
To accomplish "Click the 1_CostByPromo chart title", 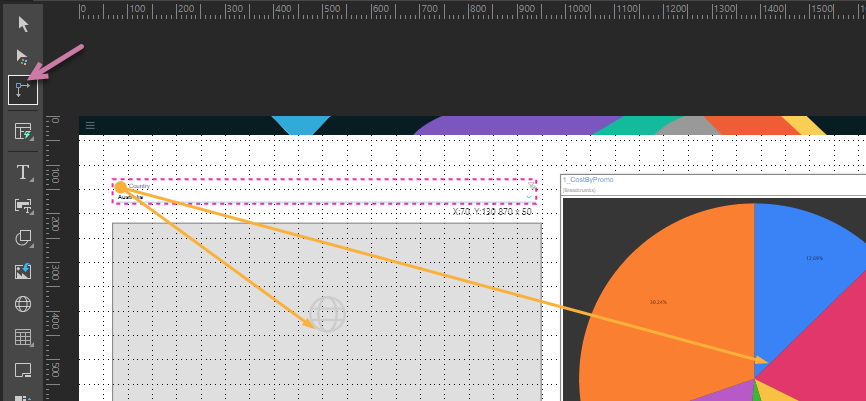I will (588, 180).
